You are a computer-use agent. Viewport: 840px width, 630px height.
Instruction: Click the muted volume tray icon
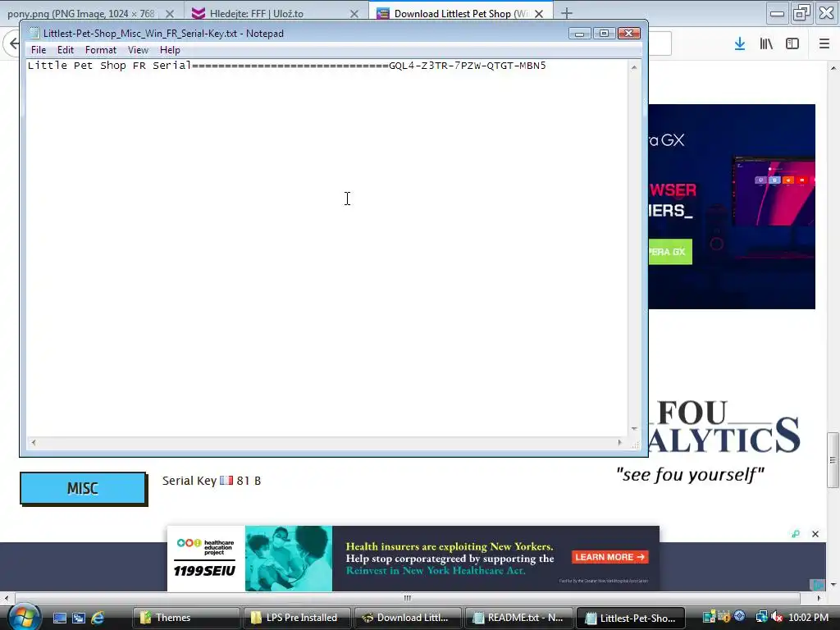point(777,617)
